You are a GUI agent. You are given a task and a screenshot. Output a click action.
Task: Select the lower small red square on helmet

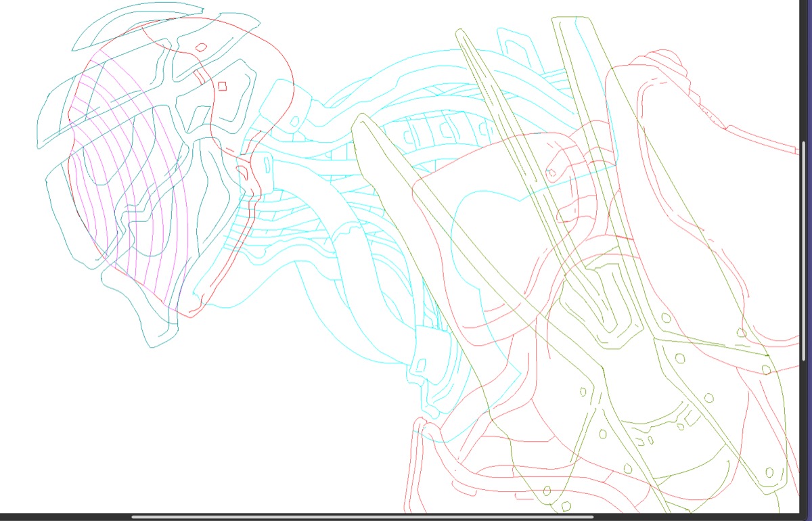point(221,86)
